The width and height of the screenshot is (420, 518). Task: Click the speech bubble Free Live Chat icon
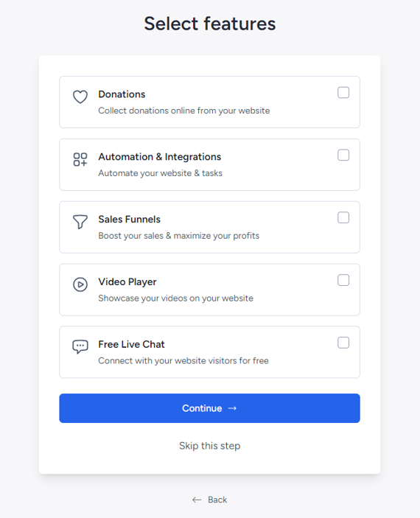point(80,347)
